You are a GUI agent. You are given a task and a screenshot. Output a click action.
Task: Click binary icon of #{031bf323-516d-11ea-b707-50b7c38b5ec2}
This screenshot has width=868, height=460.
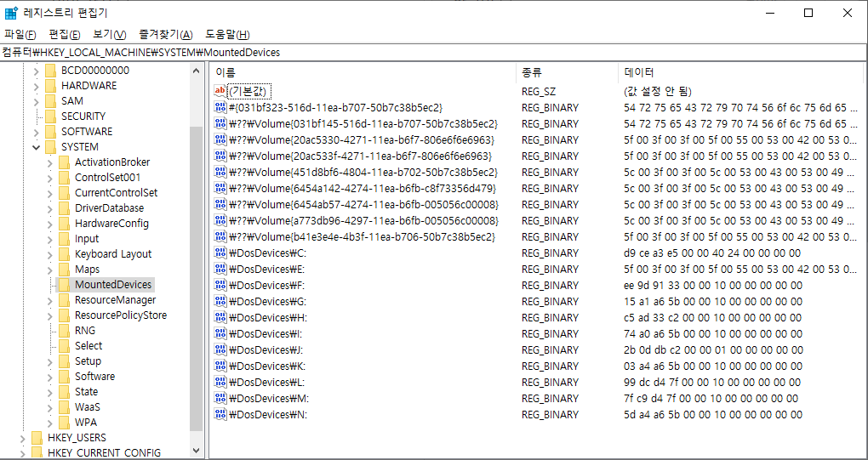pyautogui.click(x=220, y=107)
